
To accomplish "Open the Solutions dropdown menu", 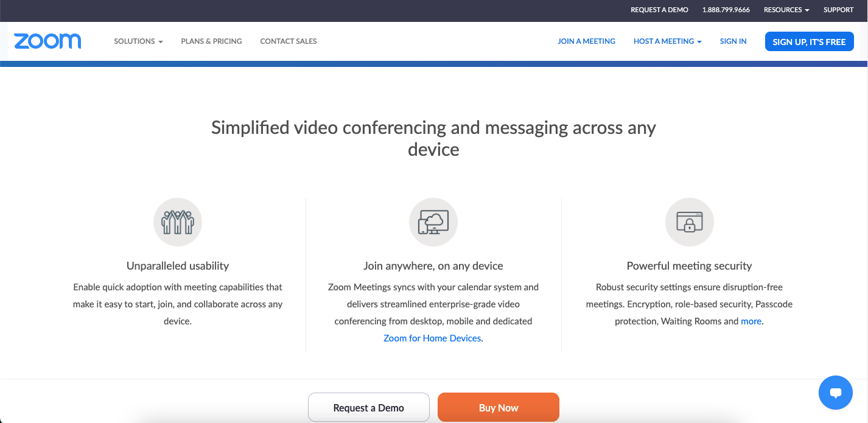I will pos(138,41).
